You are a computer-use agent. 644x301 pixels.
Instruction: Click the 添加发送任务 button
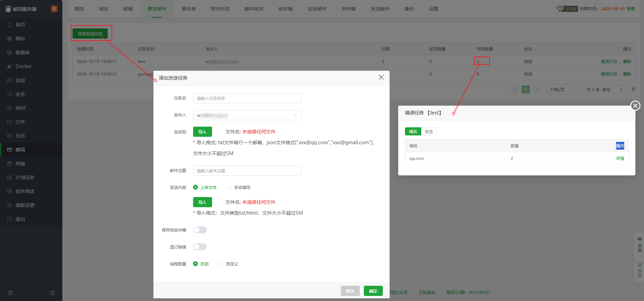(90, 34)
